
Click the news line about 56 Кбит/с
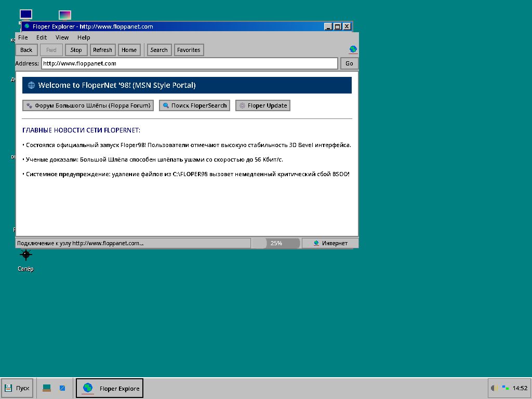click(153, 160)
